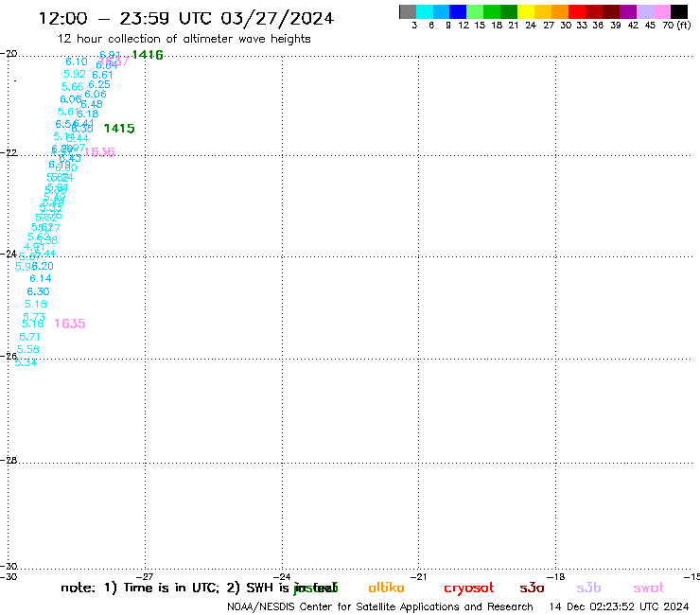This screenshot has width=700, height=615.
Task: Click the latitude axis label -22
Action: (9, 152)
